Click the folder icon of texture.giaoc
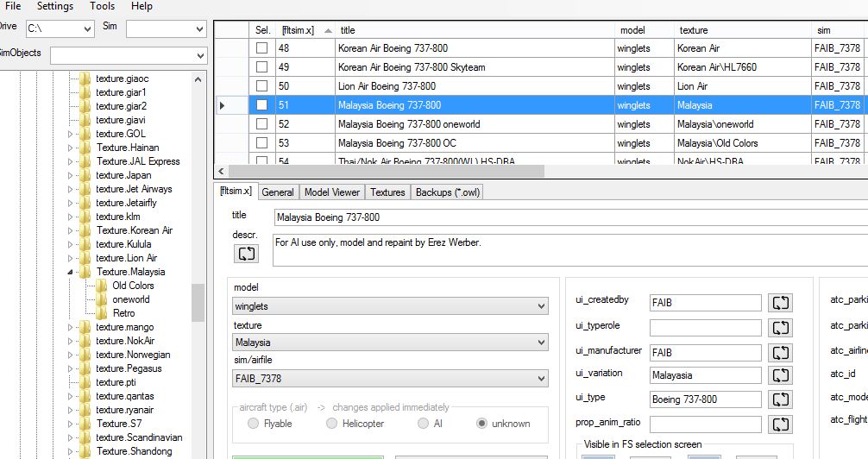868x459 pixels. [x=85, y=79]
